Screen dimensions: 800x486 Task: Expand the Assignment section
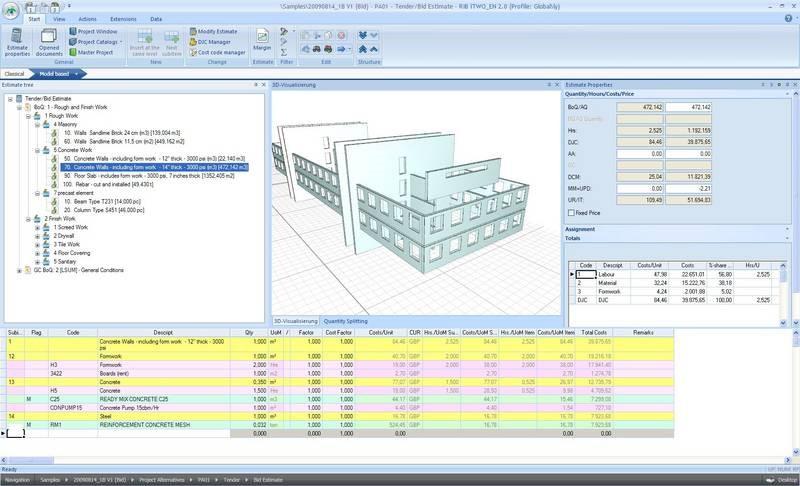(678, 229)
